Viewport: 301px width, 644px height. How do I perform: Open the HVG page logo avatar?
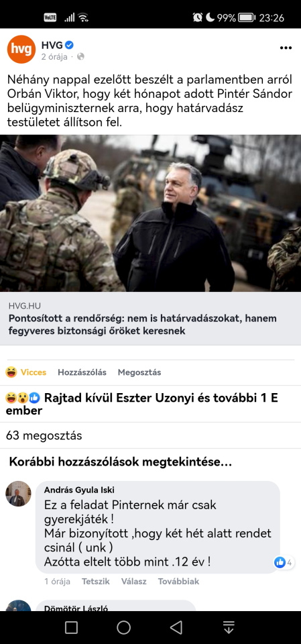tap(21, 49)
